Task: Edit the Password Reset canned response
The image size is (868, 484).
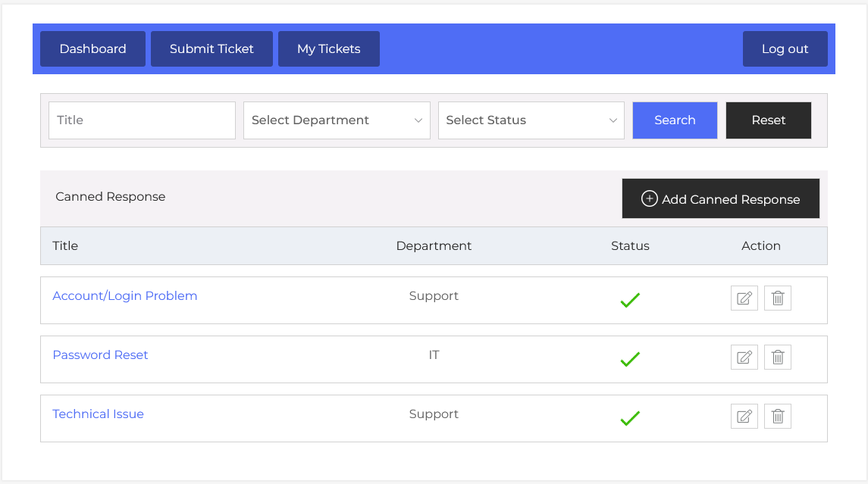Action: (x=744, y=358)
